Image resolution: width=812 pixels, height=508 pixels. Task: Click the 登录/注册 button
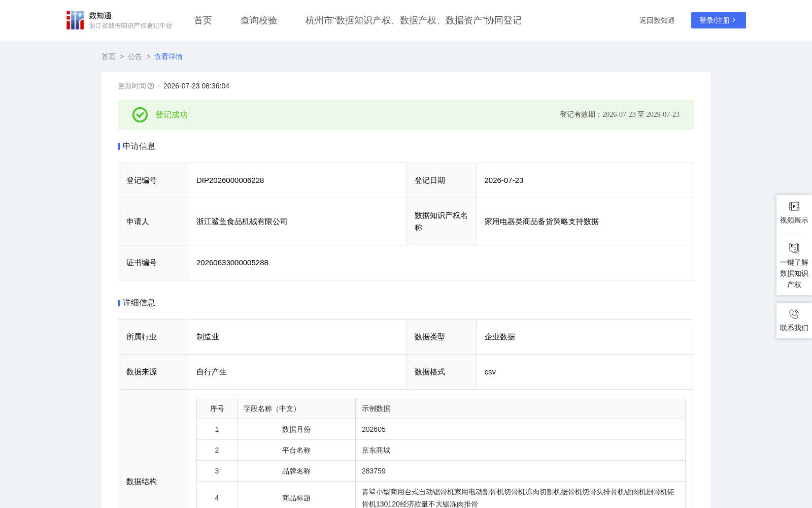[x=719, y=20]
